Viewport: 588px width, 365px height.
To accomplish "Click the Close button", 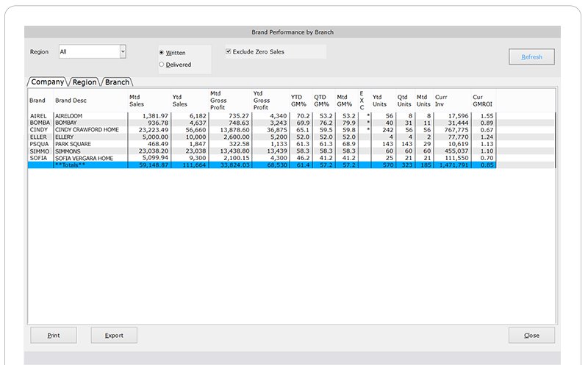I will (x=531, y=335).
